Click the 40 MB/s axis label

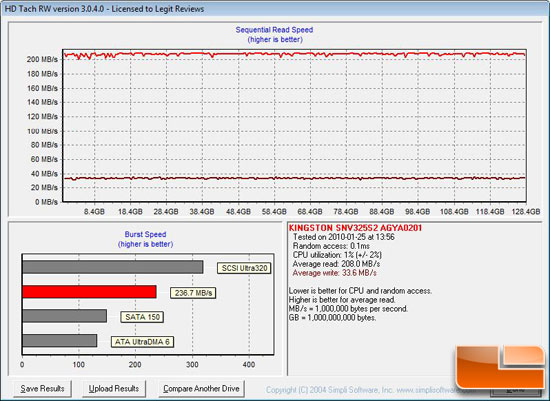click(44, 174)
